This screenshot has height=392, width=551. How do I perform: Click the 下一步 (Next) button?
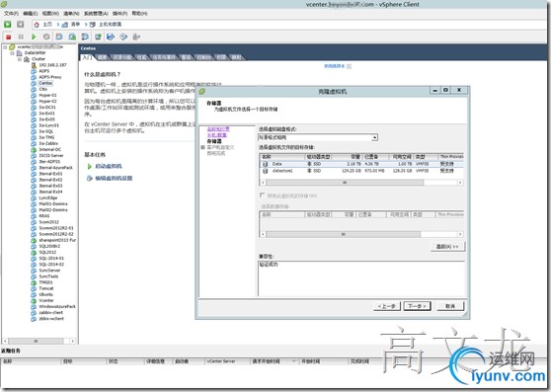(417, 306)
